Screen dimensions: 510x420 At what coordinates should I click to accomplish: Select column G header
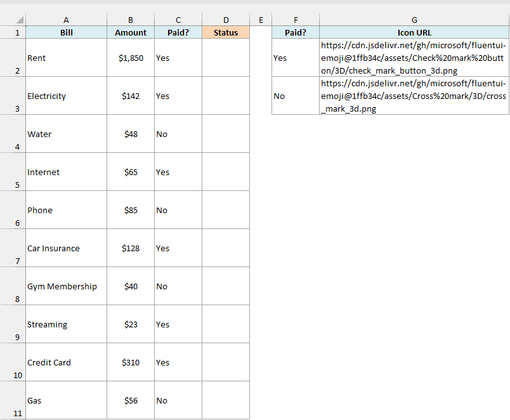pos(414,20)
